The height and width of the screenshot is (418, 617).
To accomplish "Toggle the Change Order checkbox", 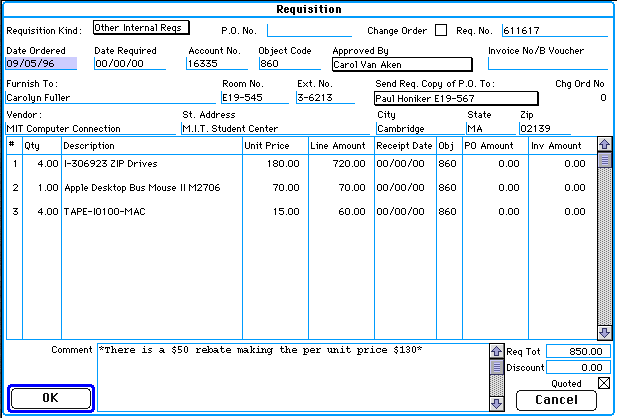I will tap(441, 30).
